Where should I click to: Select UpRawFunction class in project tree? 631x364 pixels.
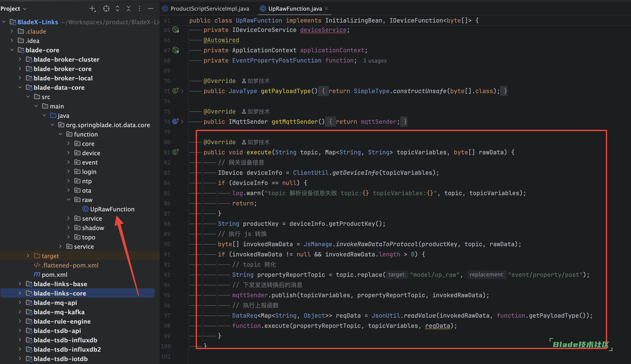click(112, 209)
